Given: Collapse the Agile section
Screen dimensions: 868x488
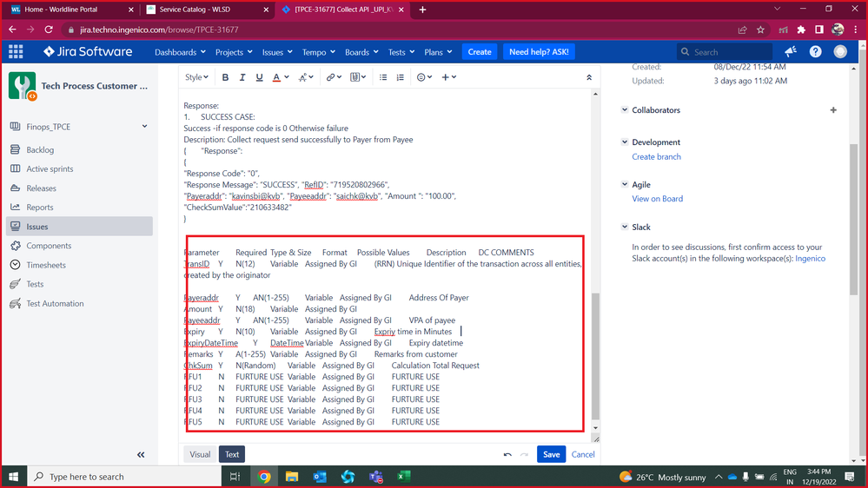Looking at the screenshot, I should (625, 184).
